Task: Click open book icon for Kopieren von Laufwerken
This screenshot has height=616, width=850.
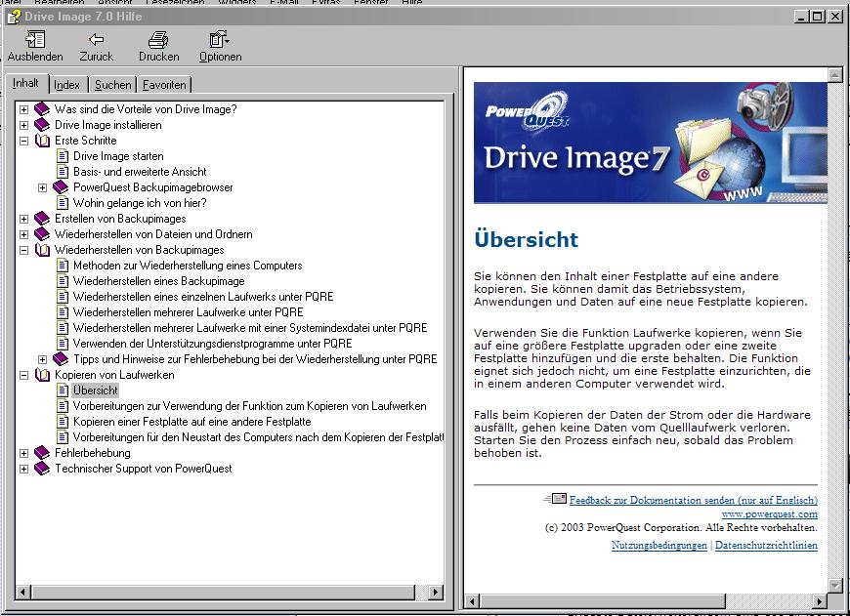Action: point(42,374)
